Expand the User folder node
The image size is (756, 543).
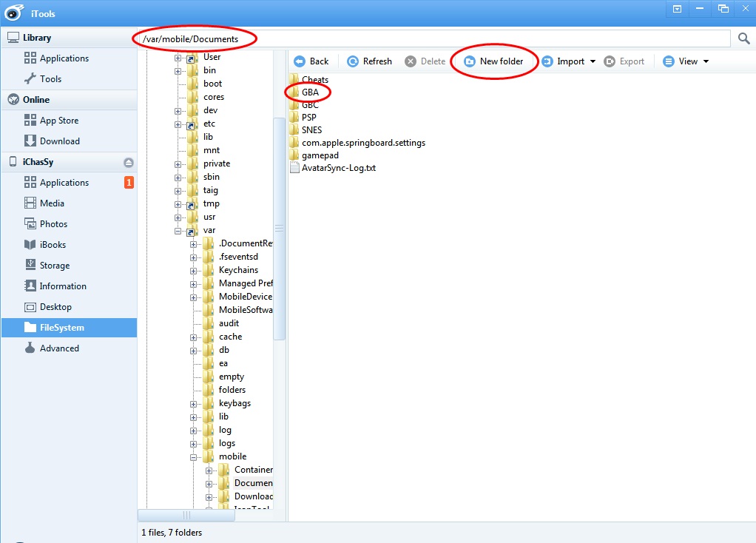point(178,58)
